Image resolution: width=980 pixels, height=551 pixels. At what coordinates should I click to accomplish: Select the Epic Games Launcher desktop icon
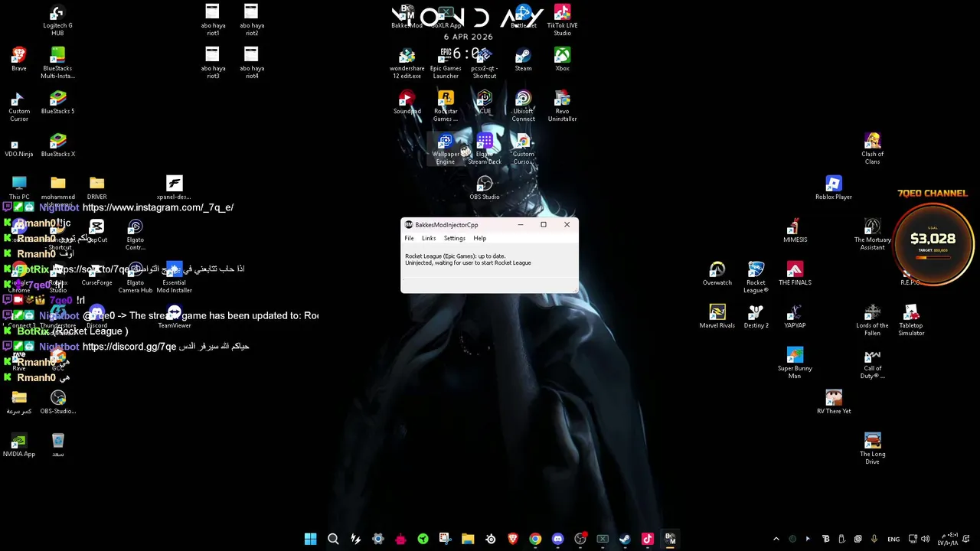pos(446,64)
